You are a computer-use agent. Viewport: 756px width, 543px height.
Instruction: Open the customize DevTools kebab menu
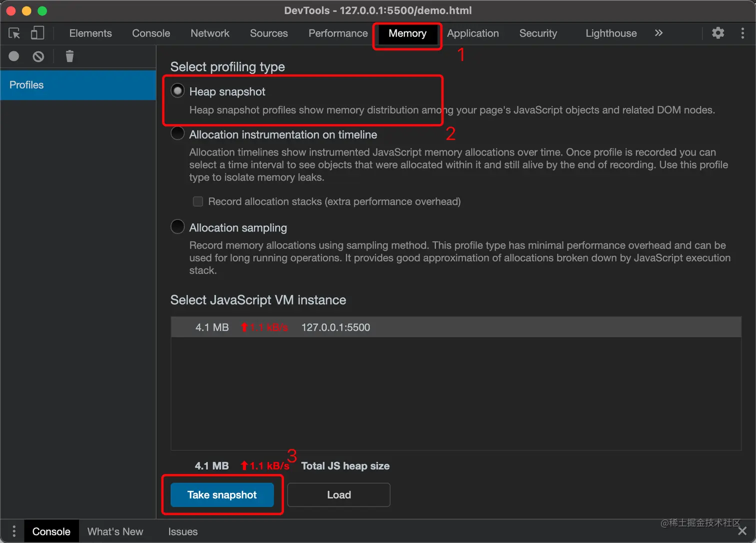coord(742,33)
